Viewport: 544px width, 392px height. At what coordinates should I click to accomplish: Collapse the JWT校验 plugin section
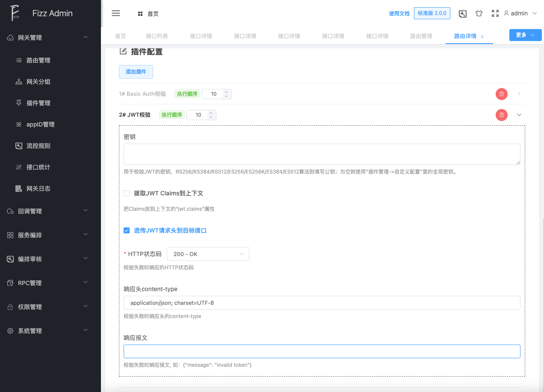click(x=519, y=115)
